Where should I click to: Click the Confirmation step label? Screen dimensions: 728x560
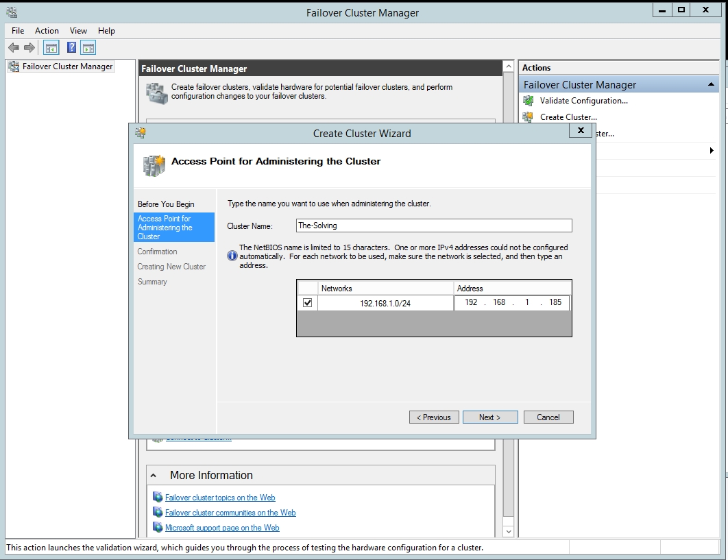point(157,251)
